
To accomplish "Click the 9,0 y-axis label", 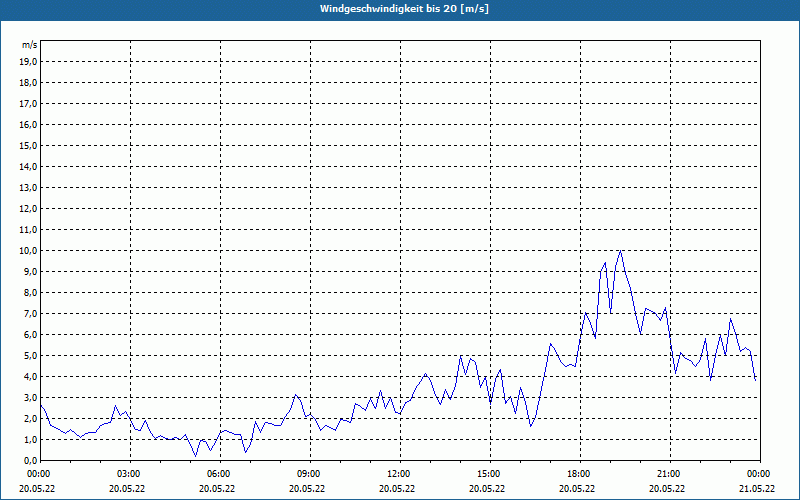I will point(30,271).
